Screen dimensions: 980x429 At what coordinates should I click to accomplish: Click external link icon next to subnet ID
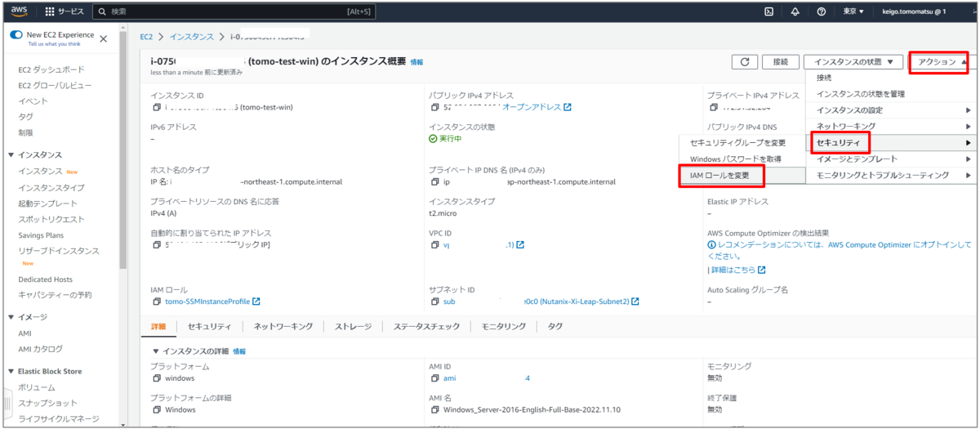[x=635, y=302]
